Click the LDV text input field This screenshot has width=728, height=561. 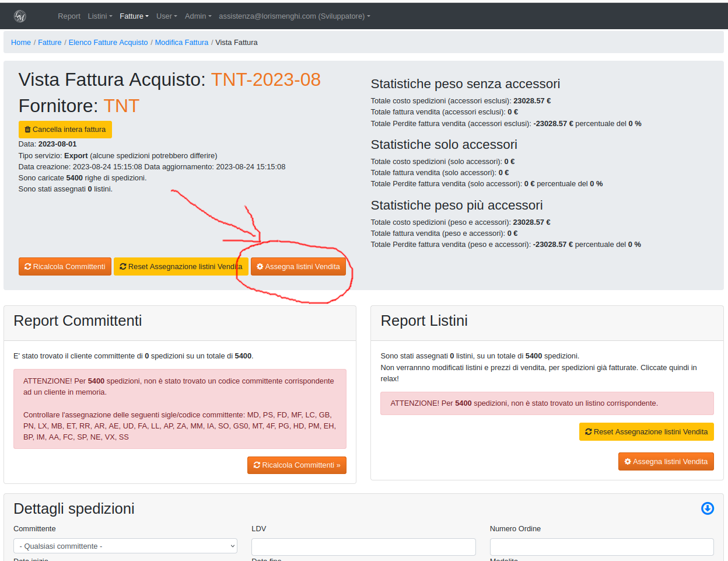tap(363, 547)
